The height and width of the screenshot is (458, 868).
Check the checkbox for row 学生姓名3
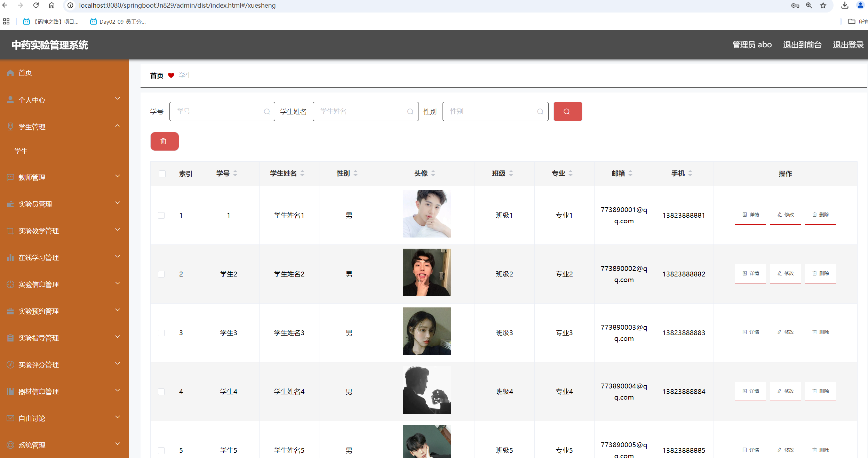pos(161,333)
